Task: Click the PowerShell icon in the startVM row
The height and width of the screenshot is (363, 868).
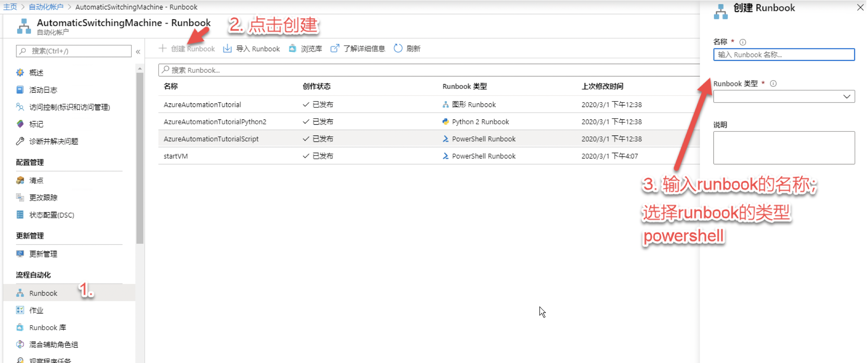Action: tap(446, 156)
